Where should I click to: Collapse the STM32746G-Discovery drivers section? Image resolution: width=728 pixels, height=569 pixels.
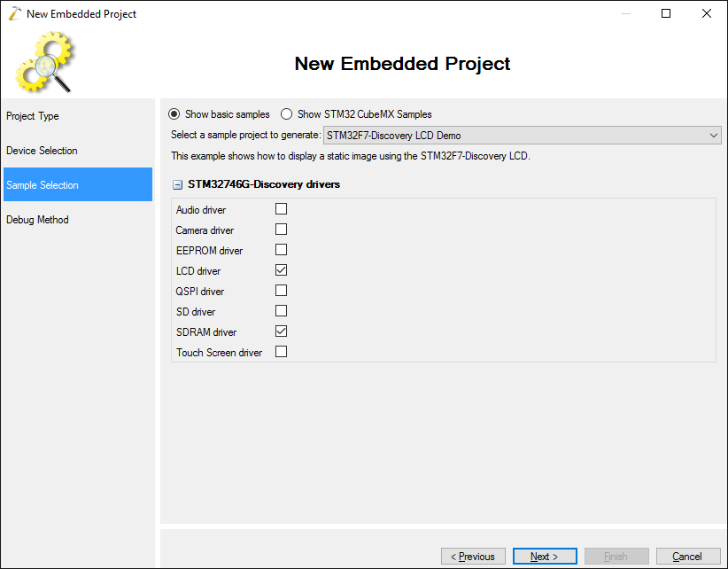[x=177, y=185]
